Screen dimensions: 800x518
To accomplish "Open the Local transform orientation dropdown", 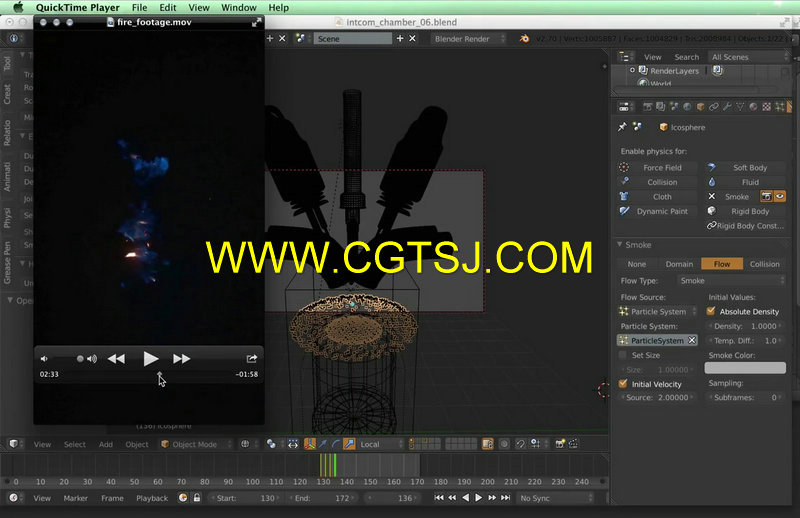I will pos(381,445).
